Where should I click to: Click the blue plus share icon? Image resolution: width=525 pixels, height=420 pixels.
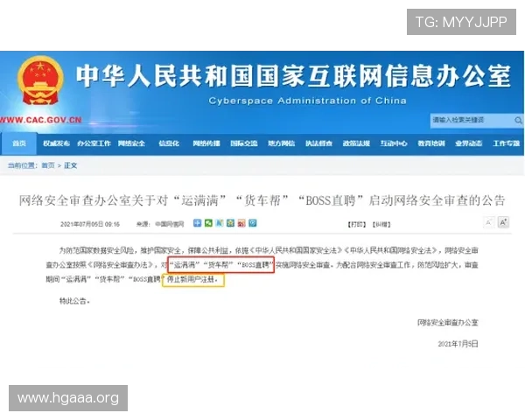[x=197, y=223]
